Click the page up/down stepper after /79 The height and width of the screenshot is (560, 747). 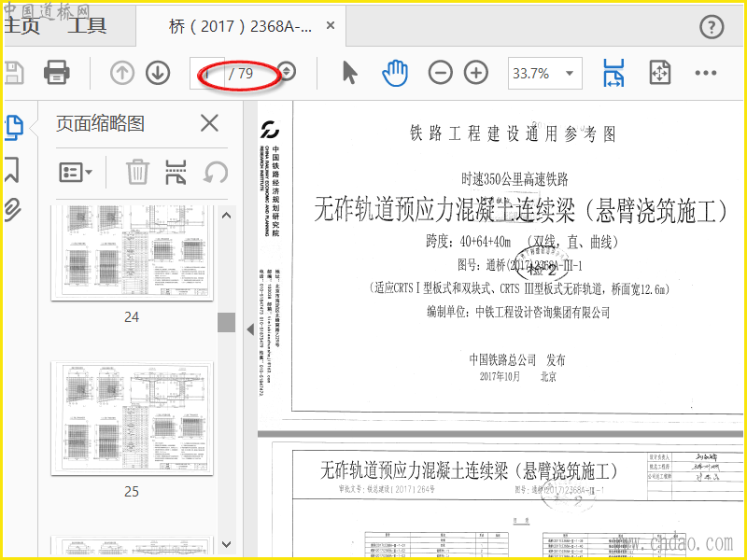(287, 72)
